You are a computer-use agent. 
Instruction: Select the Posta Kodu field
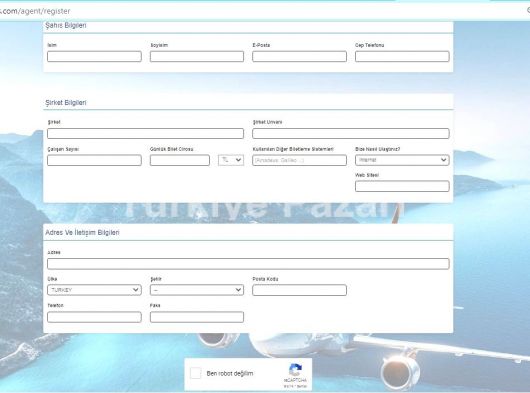coord(299,290)
